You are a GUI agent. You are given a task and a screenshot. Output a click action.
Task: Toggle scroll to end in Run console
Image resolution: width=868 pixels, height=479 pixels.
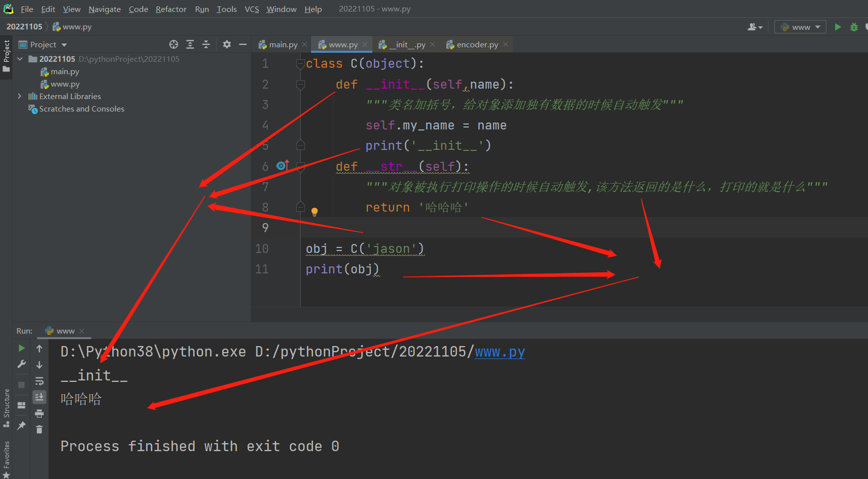point(39,397)
